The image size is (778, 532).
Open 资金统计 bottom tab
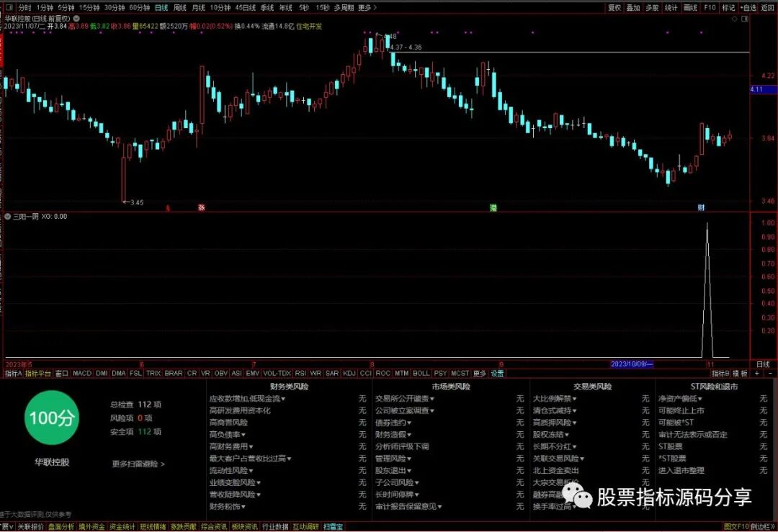[122, 526]
